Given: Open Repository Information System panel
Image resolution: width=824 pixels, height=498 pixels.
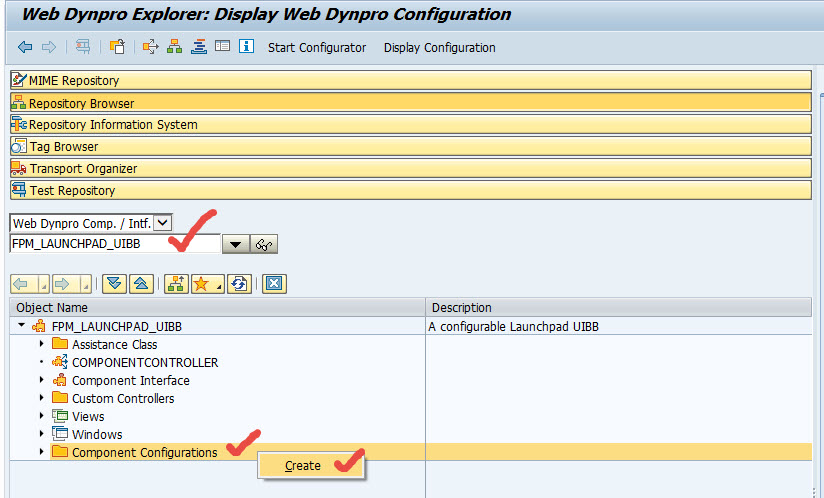Looking at the screenshot, I should point(411,124).
